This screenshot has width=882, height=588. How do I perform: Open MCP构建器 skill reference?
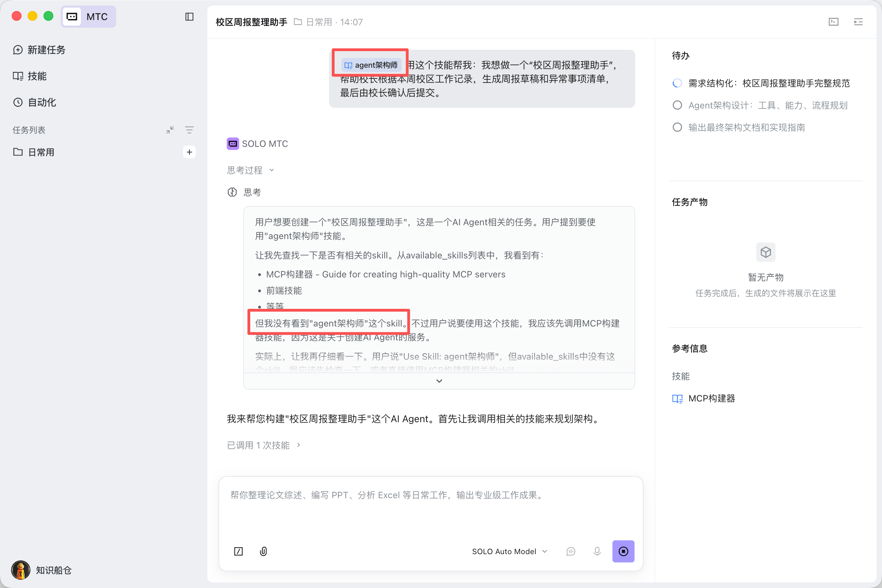point(704,398)
